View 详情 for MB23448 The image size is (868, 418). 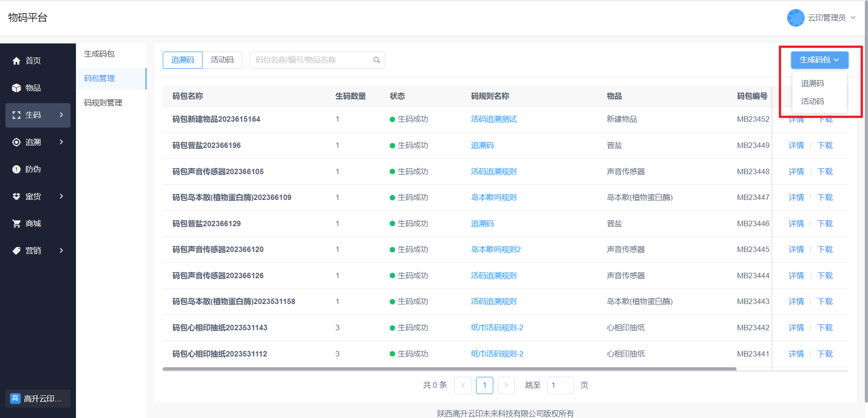[797, 172]
